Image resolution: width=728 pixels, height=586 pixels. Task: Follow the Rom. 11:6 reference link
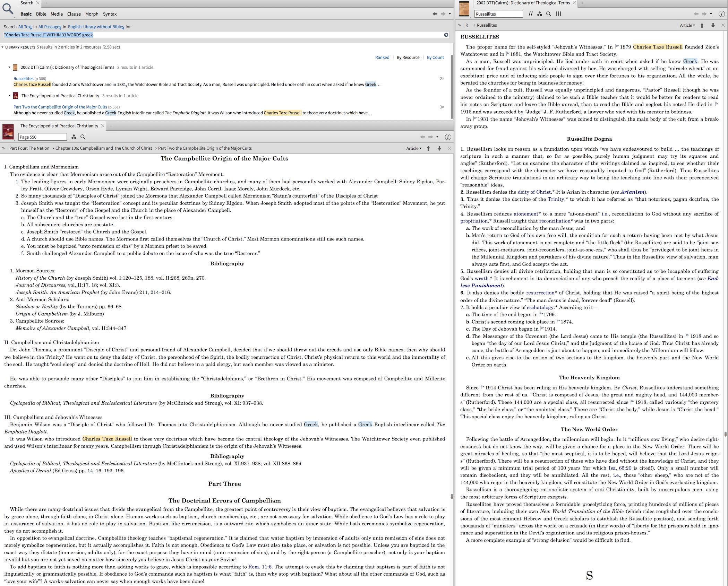click(260, 567)
